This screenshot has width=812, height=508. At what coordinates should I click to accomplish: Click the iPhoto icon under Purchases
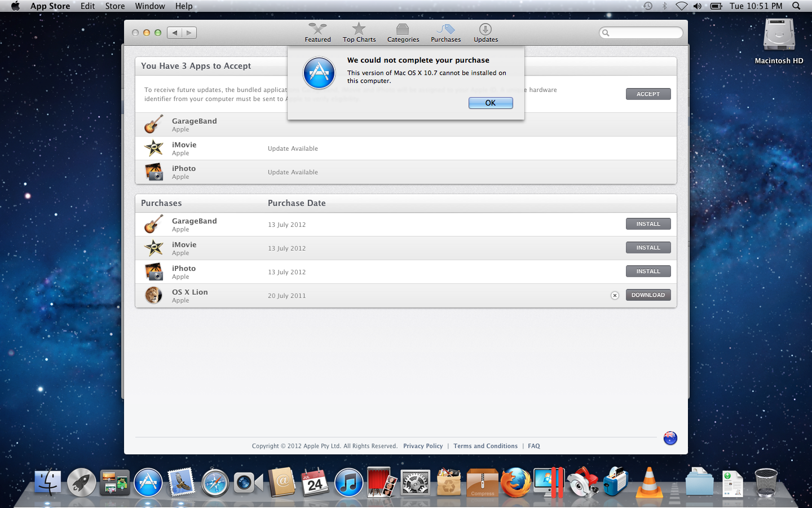coord(153,271)
